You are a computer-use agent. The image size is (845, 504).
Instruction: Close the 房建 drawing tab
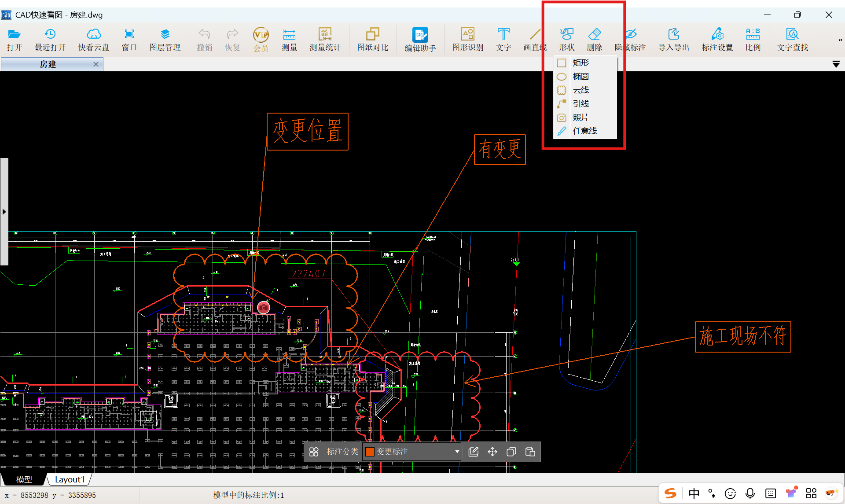coord(96,64)
